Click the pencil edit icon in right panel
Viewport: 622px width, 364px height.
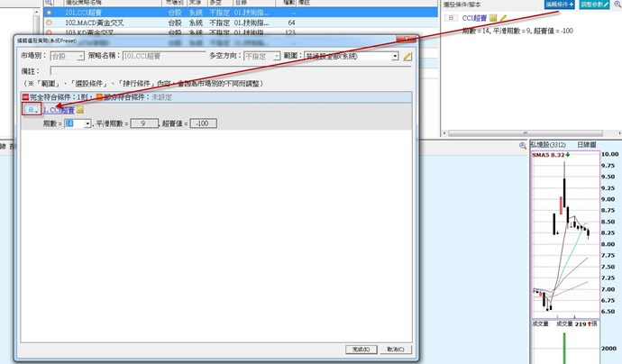coord(504,18)
